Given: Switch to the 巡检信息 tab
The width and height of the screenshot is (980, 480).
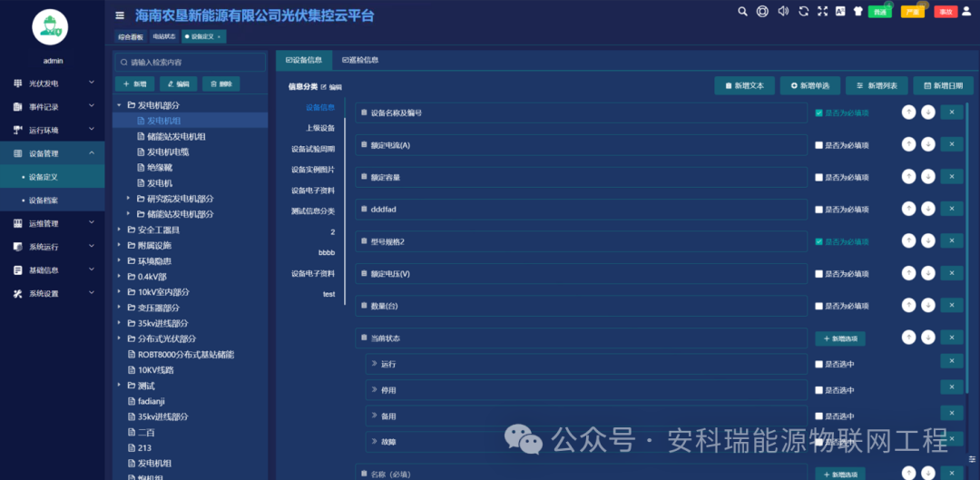Looking at the screenshot, I should pos(360,61).
